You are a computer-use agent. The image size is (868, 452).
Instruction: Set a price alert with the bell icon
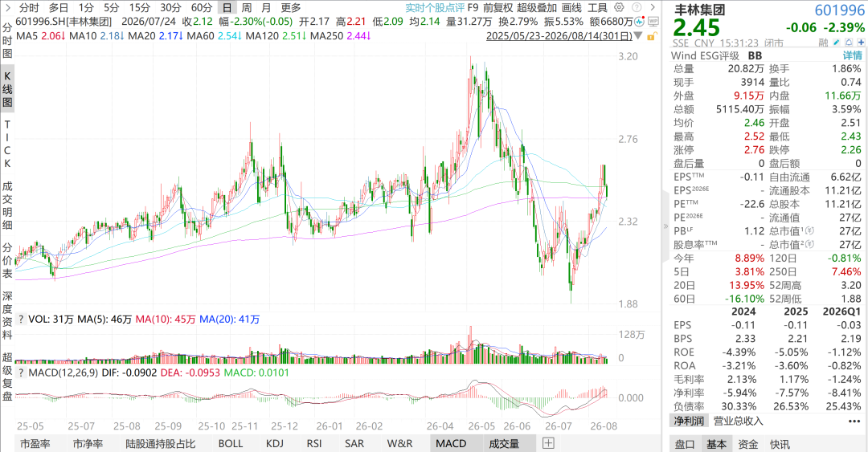[848, 43]
